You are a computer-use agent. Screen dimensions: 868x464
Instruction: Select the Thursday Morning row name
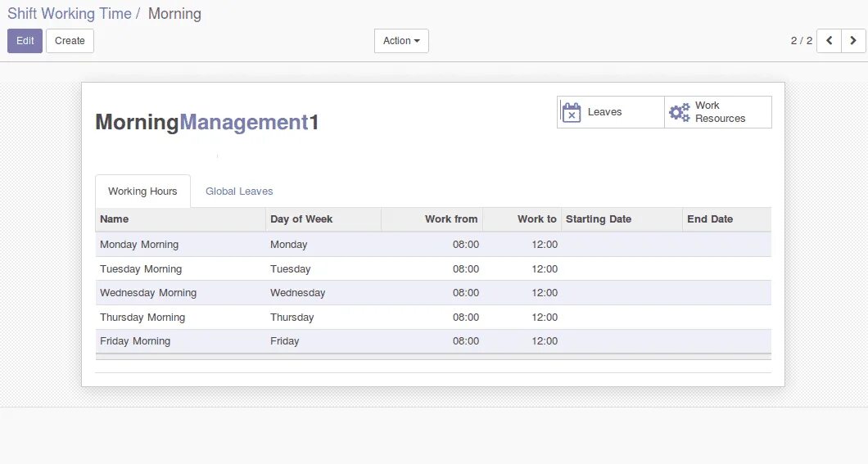142,317
